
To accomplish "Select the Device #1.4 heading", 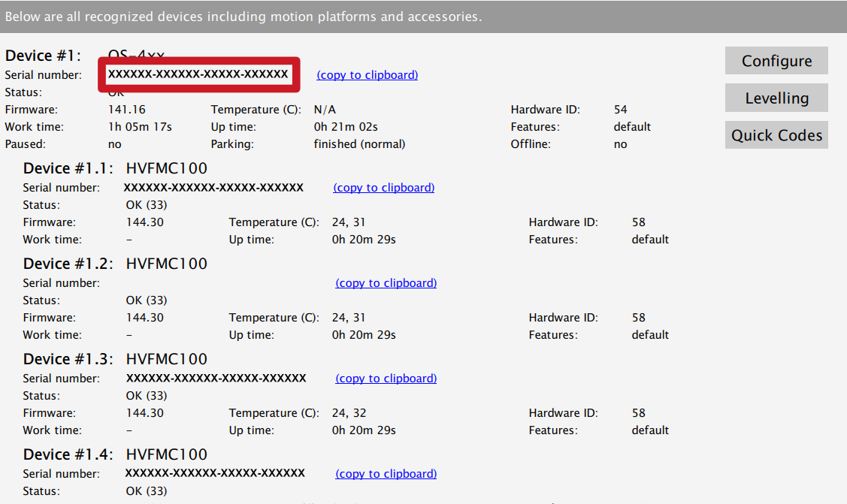I will pos(115,454).
